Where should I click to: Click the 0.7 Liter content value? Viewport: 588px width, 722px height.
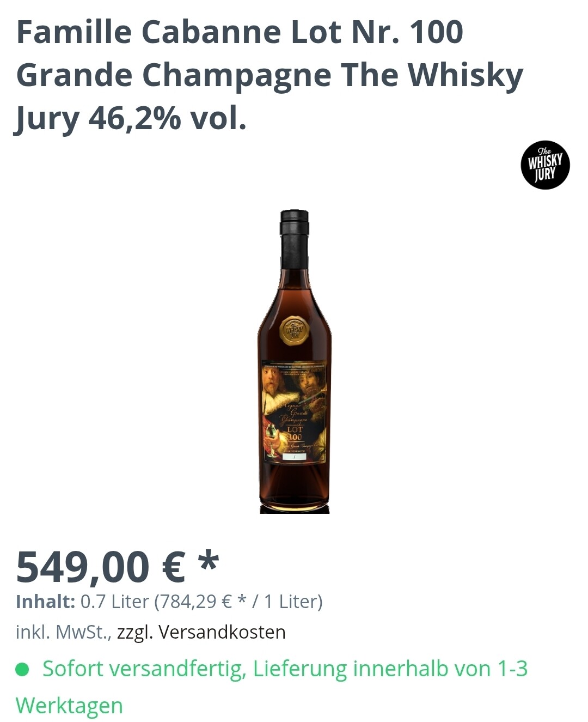point(115,602)
